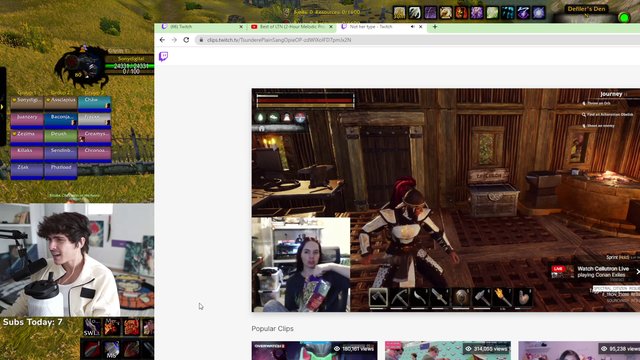Image resolution: width=640 pixels, height=360 pixels.
Task: Click the red health bar in clip
Action: pos(305,100)
